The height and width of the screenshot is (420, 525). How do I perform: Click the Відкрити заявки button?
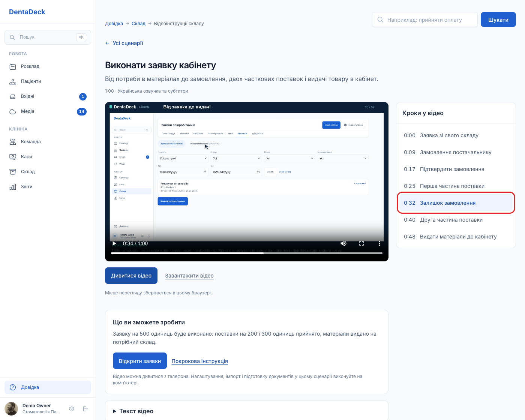click(140, 361)
